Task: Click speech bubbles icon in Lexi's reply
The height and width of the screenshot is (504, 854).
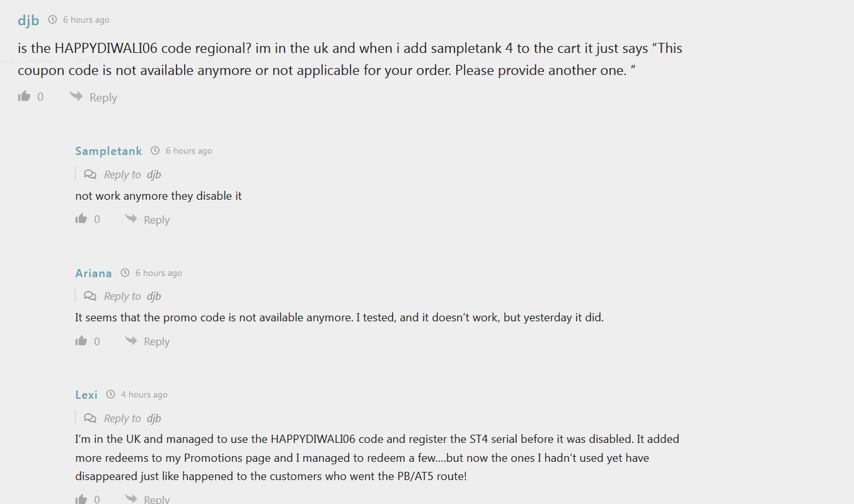Action: click(90, 418)
